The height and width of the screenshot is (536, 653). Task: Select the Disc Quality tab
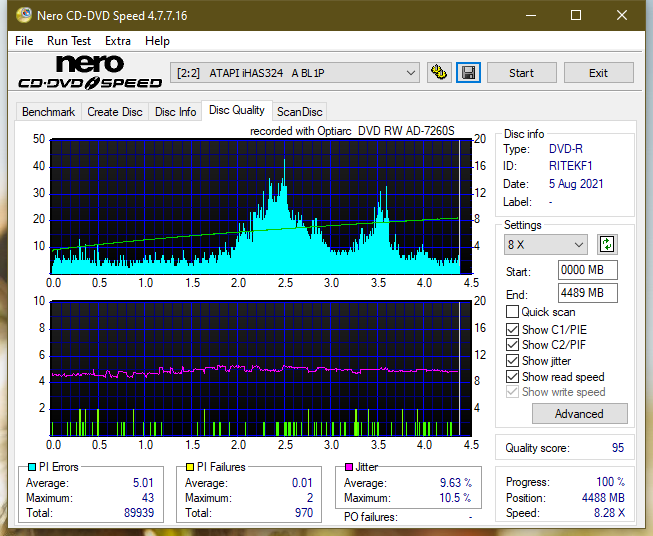pyautogui.click(x=237, y=110)
